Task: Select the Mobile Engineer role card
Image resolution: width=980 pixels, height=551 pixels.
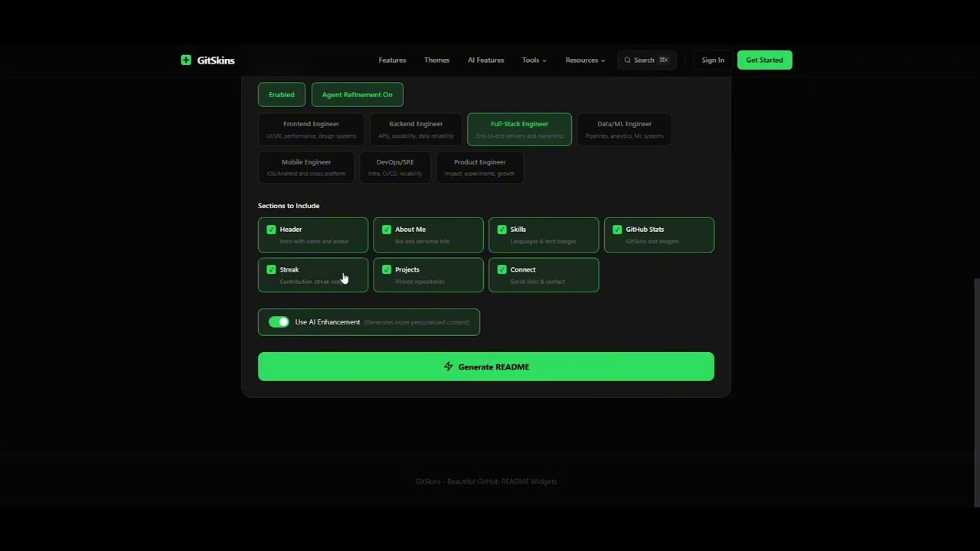Action: pos(306,167)
